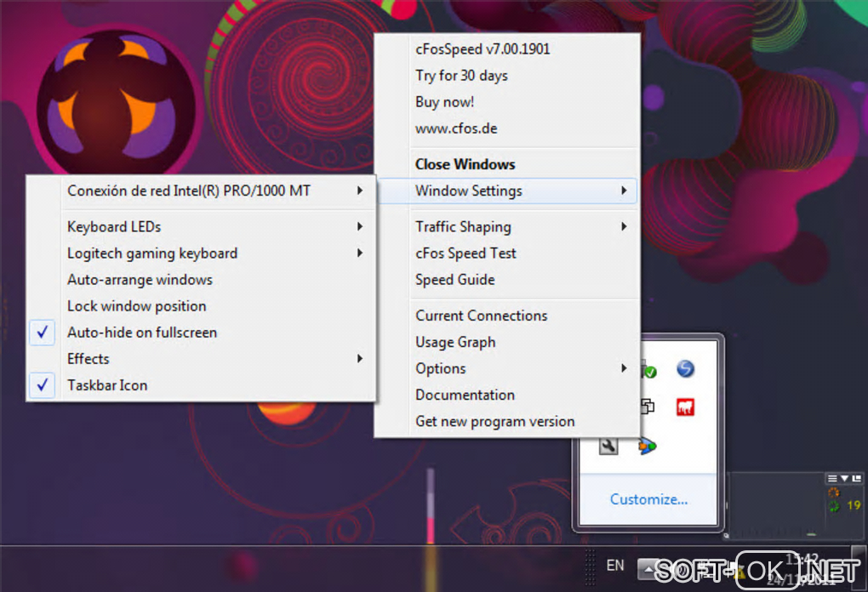Click the colorful arrow tray icon
Image resolution: width=868 pixels, height=592 pixels.
click(x=647, y=446)
